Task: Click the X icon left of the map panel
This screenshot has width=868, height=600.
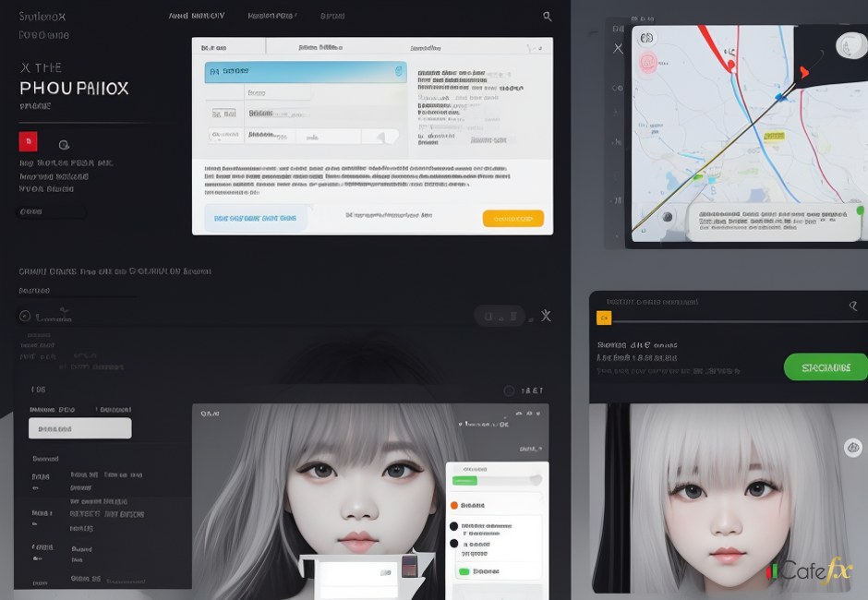Action: click(x=618, y=48)
